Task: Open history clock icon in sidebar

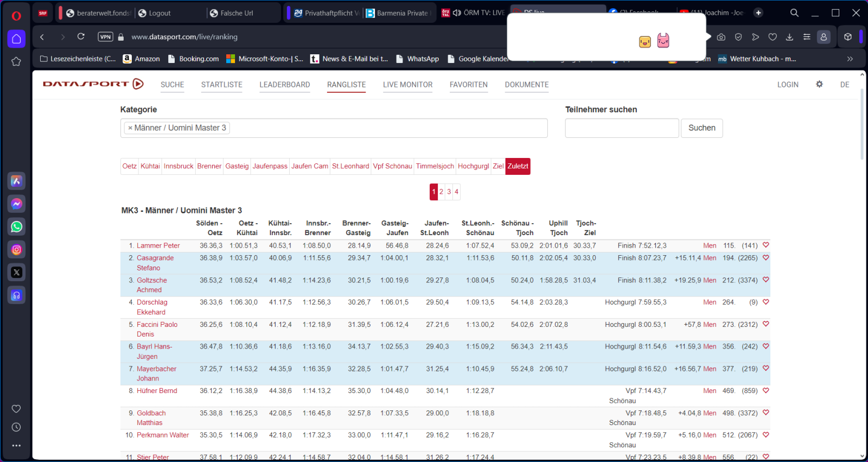Action: point(16,427)
